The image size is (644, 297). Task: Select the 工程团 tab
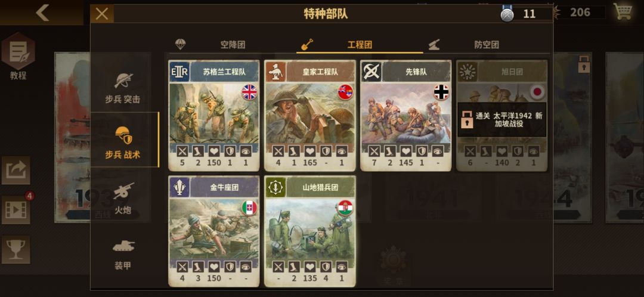pos(360,45)
